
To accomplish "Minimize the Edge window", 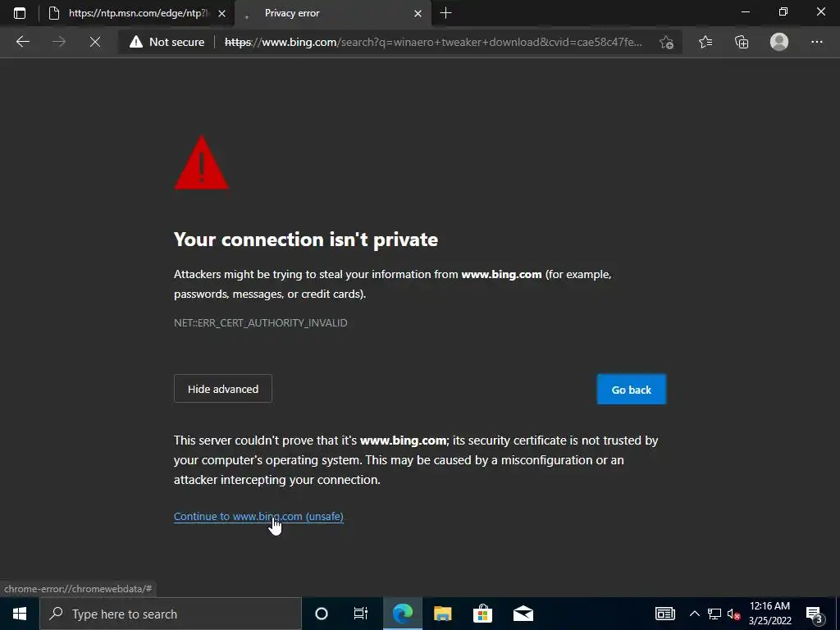I will (x=745, y=11).
